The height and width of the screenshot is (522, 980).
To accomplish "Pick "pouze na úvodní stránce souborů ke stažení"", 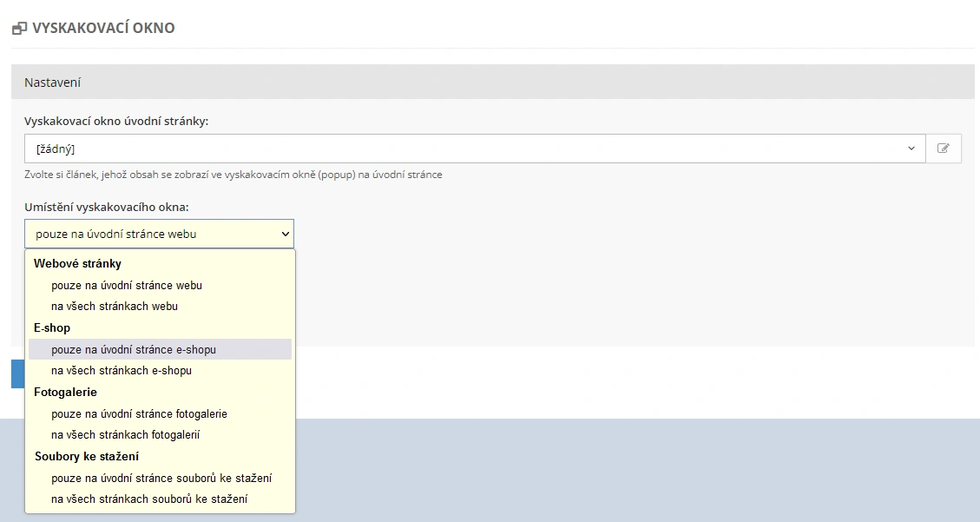I will (x=161, y=478).
